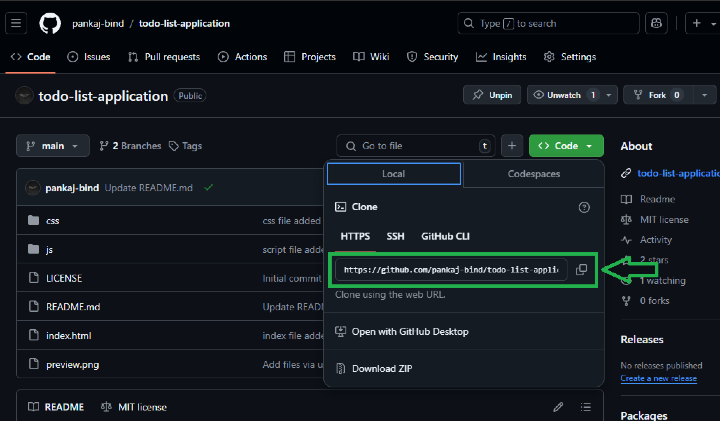
Task: Open the hamburger navigation menu
Action: (18, 23)
